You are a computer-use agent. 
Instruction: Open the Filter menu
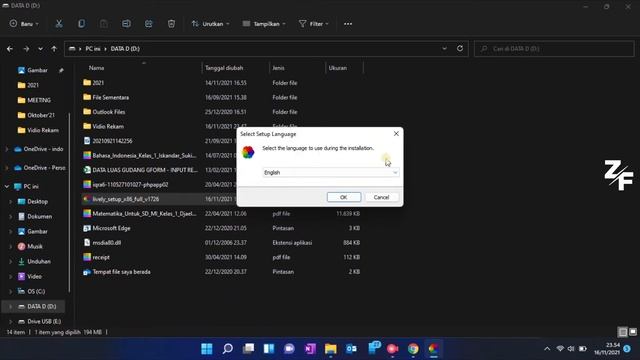313,24
